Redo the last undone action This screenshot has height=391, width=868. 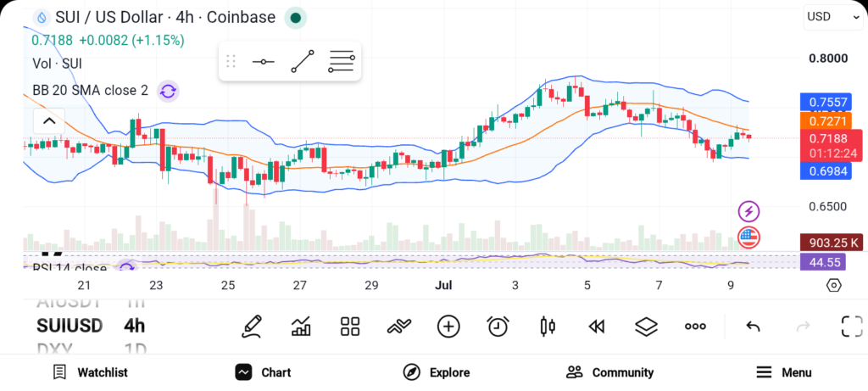803,327
